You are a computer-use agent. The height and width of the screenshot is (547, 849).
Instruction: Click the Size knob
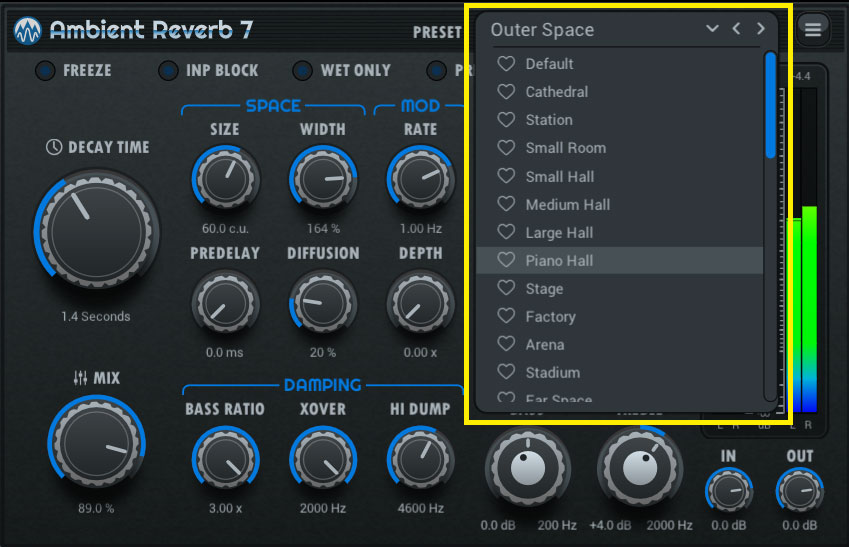coord(225,178)
